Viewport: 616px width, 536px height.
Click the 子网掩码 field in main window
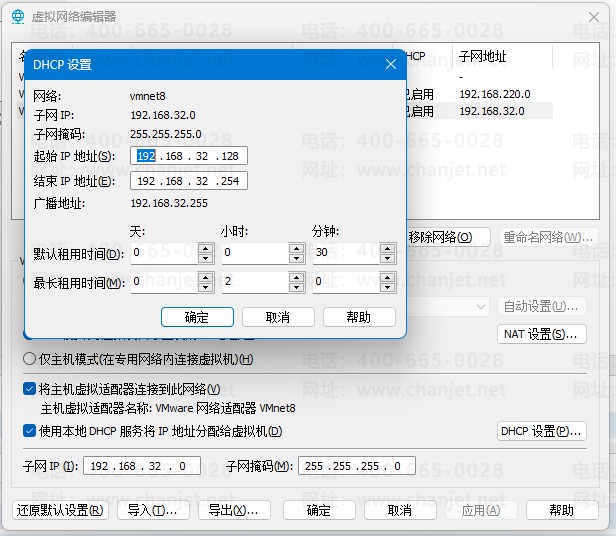point(357,466)
